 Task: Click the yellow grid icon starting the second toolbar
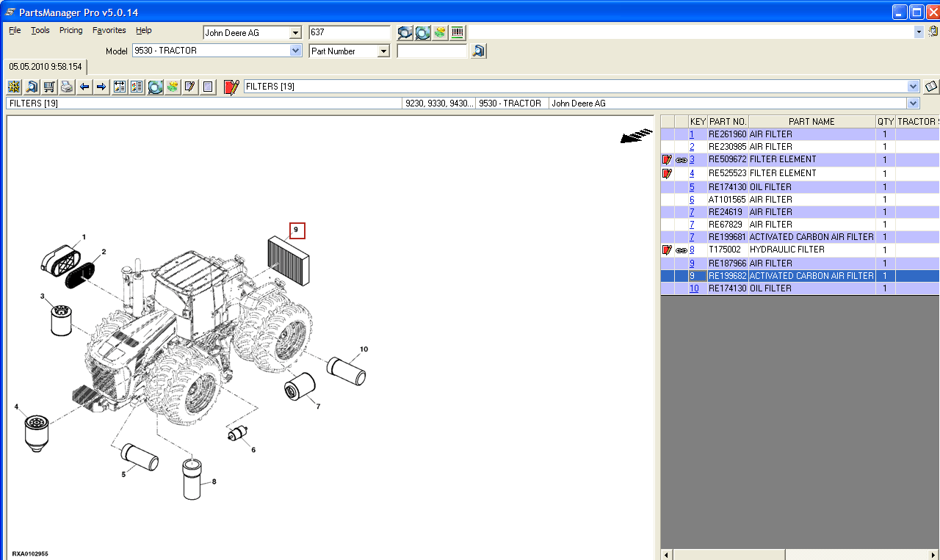click(x=15, y=87)
